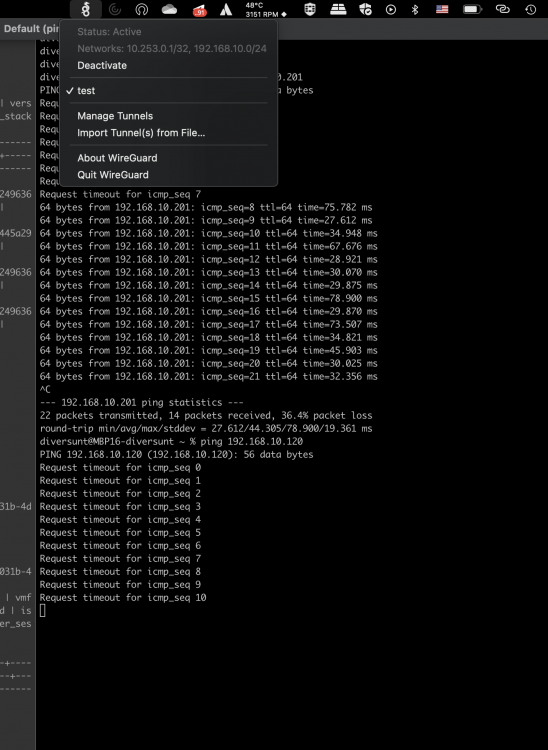Click the 'Status: Active' menu line

pyautogui.click(x=109, y=32)
